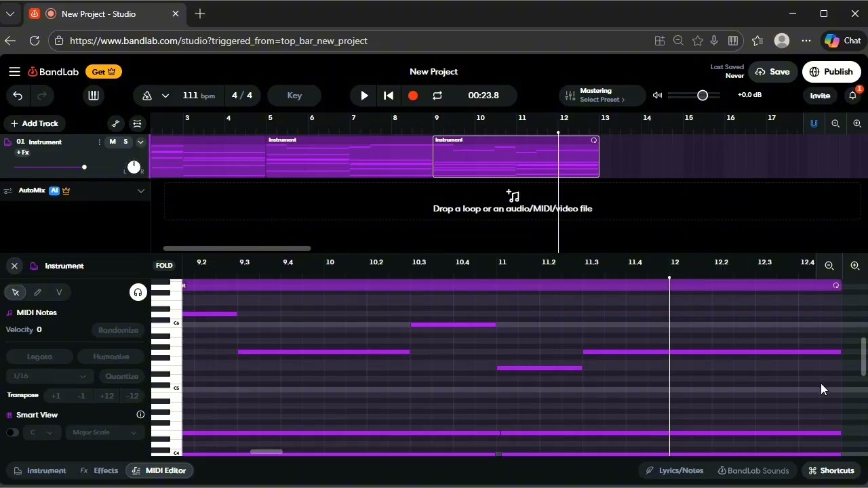
Task: Transpose notes up one semitone (+1)
Action: click(56, 396)
